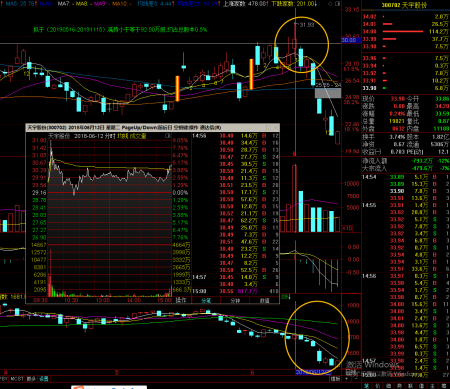The height and width of the screenshot is (389, 450).
Task: Close the 天宇股份 intraday popup window
Action: click(276, 127)
